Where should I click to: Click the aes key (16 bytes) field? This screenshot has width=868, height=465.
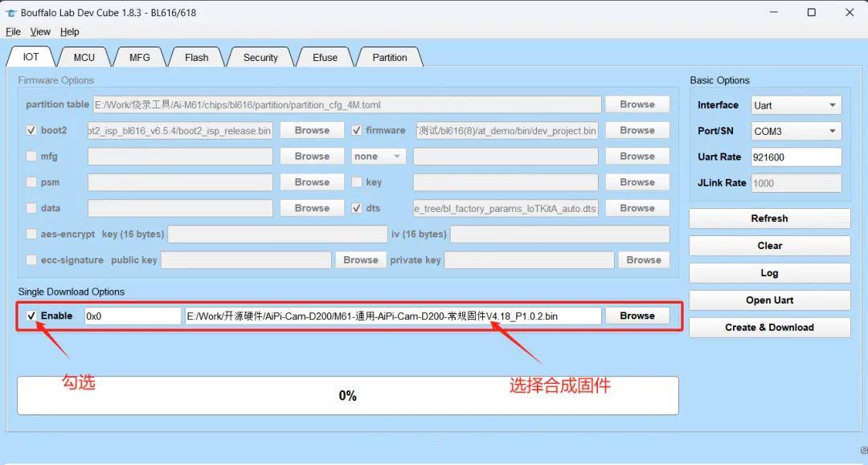coord(277,235)
